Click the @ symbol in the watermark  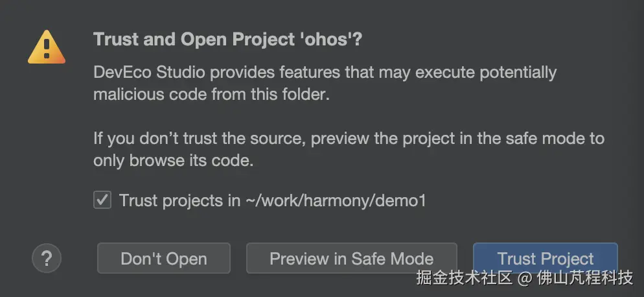point(525,279)
